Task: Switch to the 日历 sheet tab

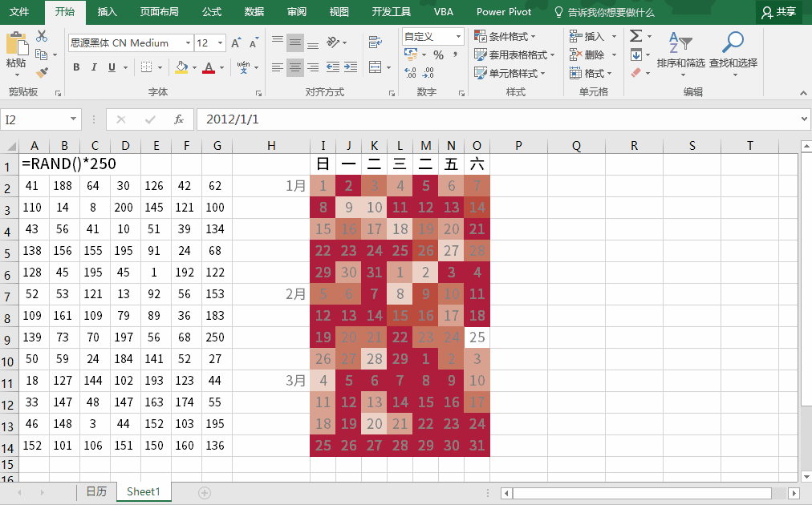Action: (96, 491)
